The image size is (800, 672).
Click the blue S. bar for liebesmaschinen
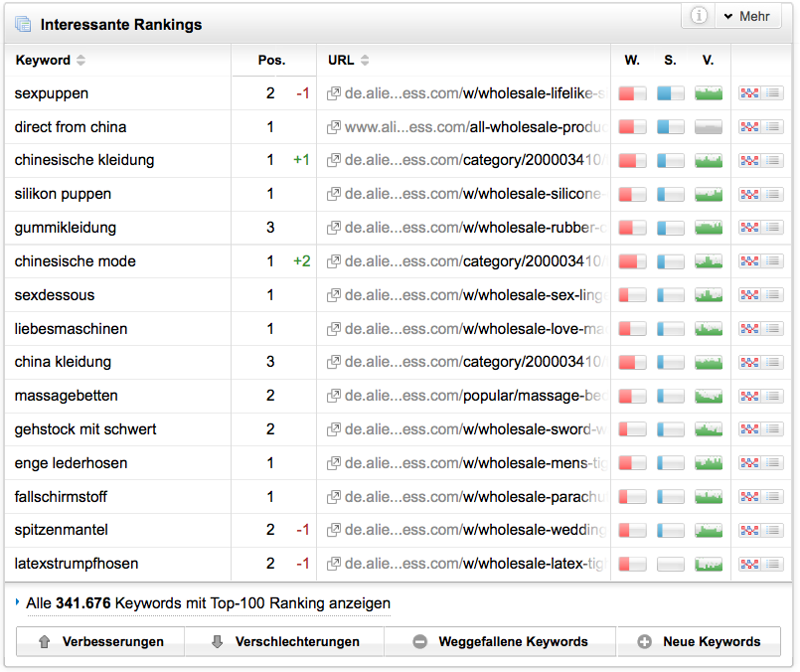coord(670,329)
